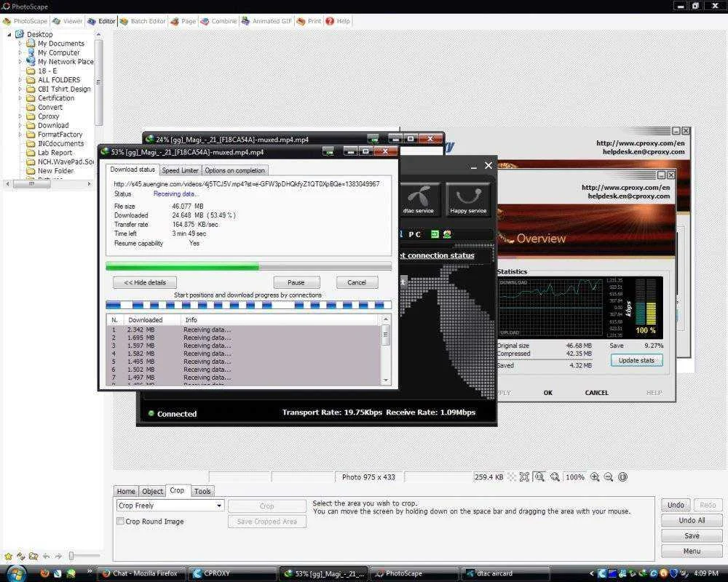
Task: Expand CBI Tshirt Design folder node
Action: point(20,89)
